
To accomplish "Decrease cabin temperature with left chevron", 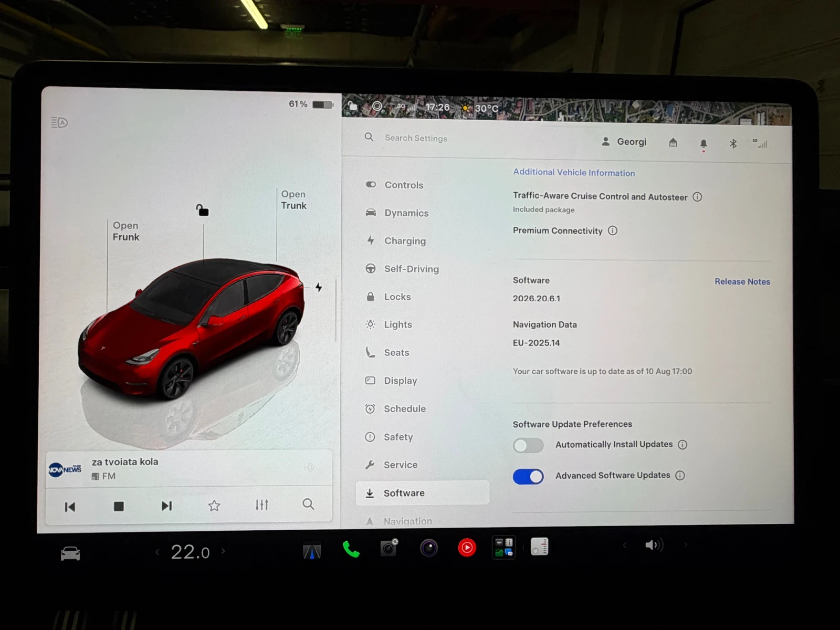I will [x=157, y=552].
